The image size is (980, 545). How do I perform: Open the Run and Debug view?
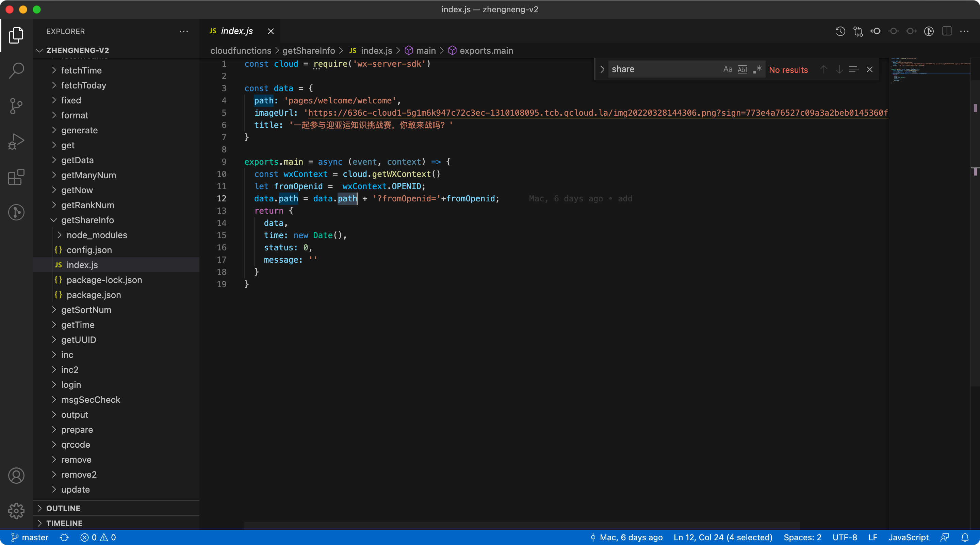click(16, 142)
